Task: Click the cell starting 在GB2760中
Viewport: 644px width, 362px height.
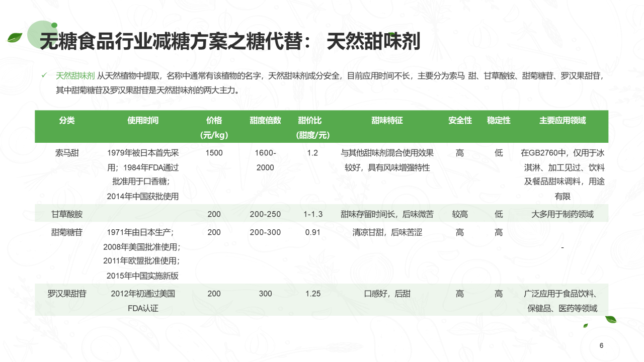Action: click(562, 174)
